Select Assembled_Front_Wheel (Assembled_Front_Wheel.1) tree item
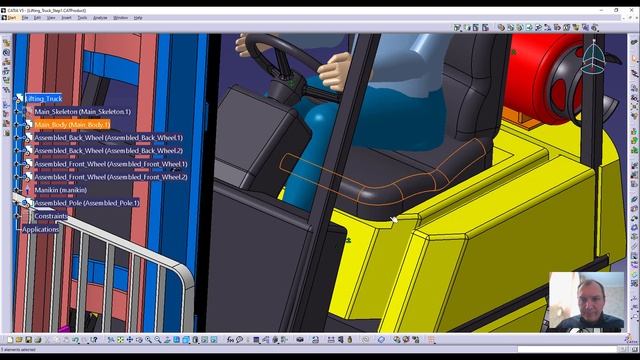This screenshot has width=640, height=360. tap(111, 164)
